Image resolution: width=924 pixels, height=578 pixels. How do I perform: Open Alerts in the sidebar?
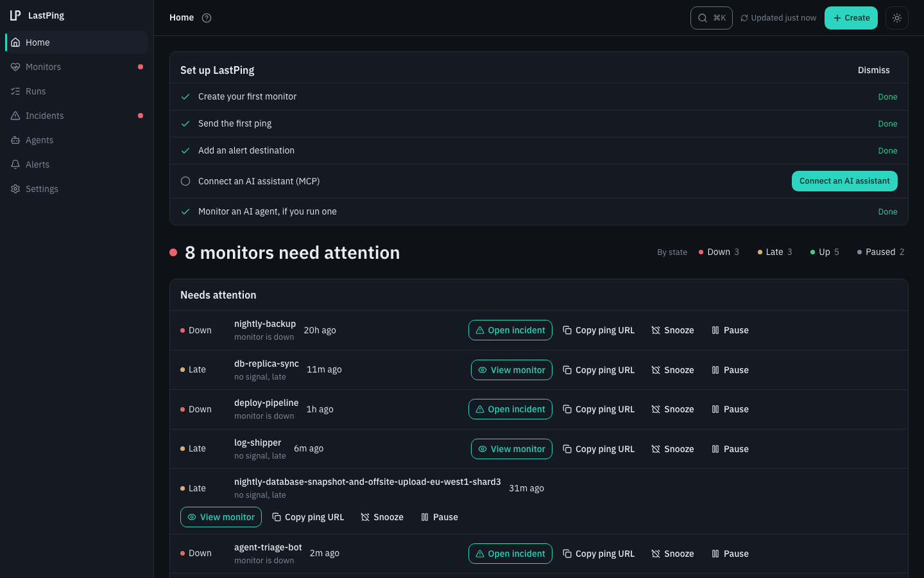(77, 164)
